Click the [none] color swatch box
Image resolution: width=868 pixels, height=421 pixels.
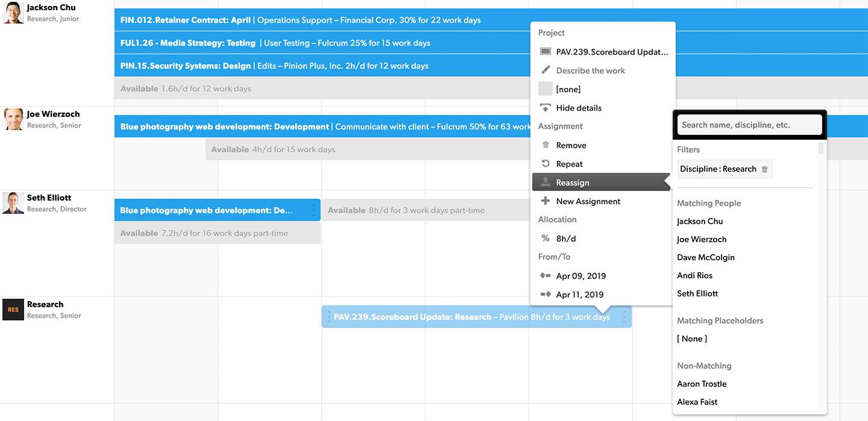[546, 89]
